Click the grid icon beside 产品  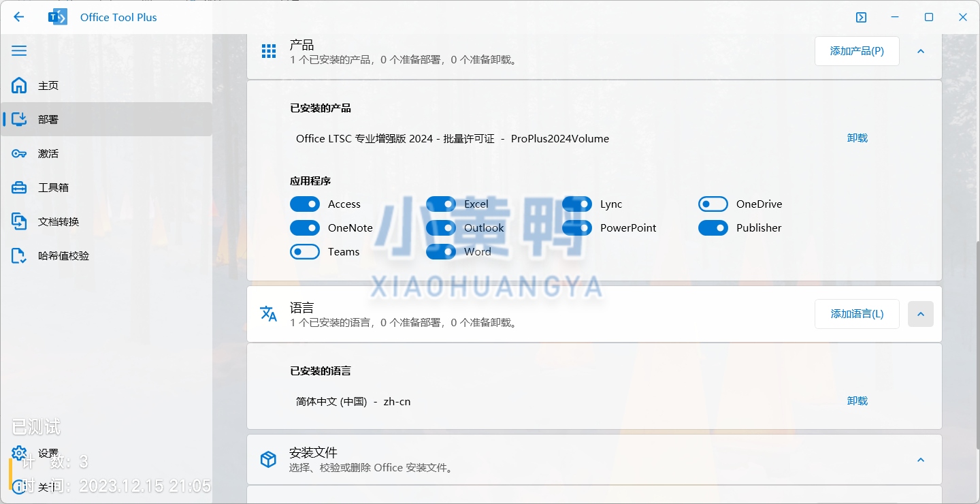[269, 51]
